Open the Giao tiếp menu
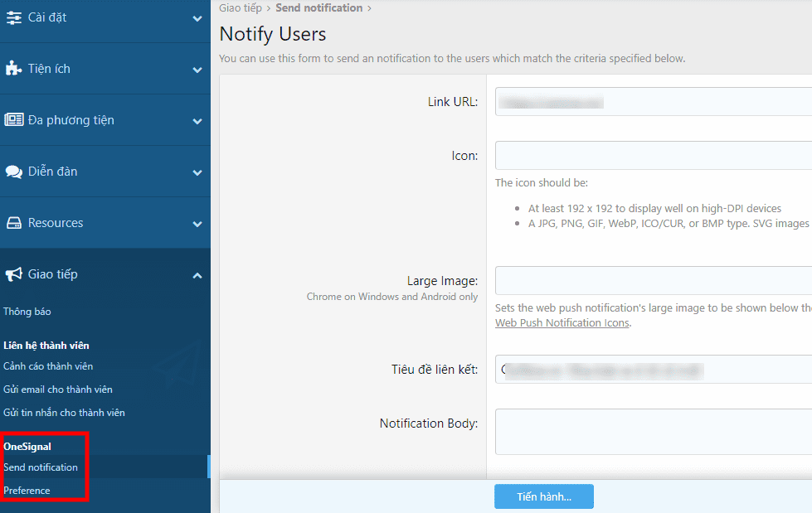Image resolution: width=812 pixels, height=513 pixels. (x=105, y=273)
